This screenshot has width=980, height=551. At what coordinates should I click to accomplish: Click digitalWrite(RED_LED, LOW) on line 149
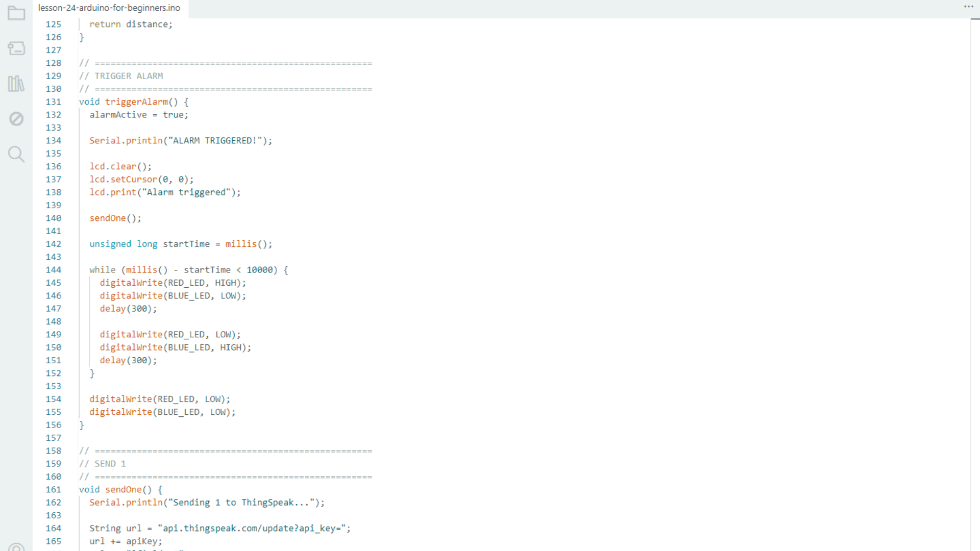click(170, 335)
